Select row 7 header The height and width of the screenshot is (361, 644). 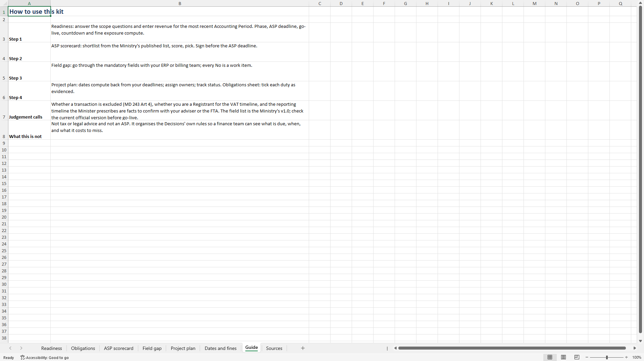click(4, 110)
